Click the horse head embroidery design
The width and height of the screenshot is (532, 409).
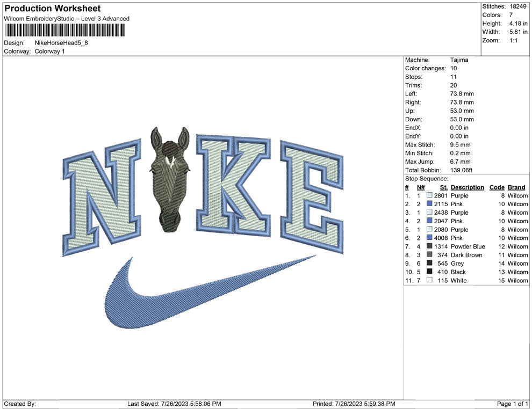[170, 180]
